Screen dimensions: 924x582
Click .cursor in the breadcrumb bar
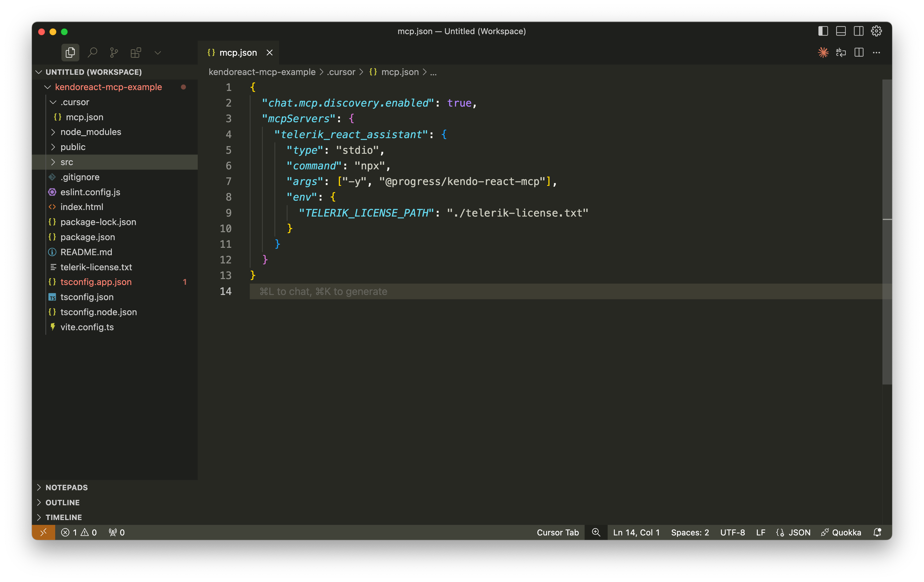[x=340, y=72]
